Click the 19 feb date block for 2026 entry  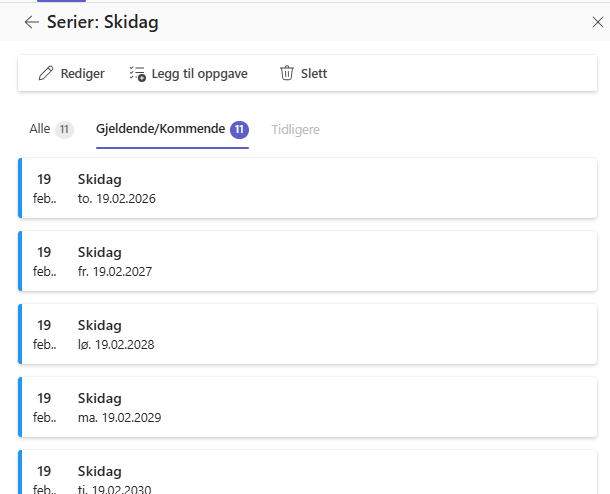click(x=44, y=189)
